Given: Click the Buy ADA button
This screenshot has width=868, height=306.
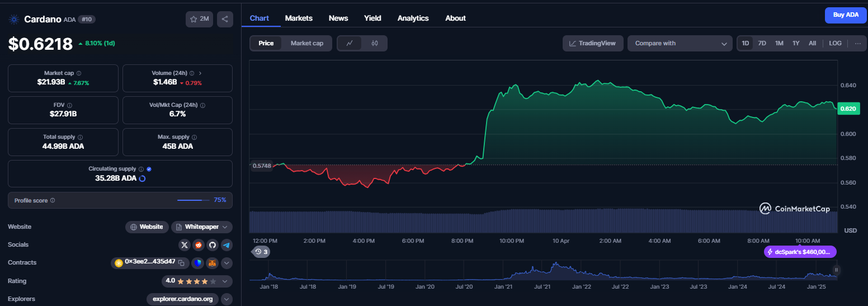Looking at the screenshot, I should pyautogui.click(x=846, y=15).
